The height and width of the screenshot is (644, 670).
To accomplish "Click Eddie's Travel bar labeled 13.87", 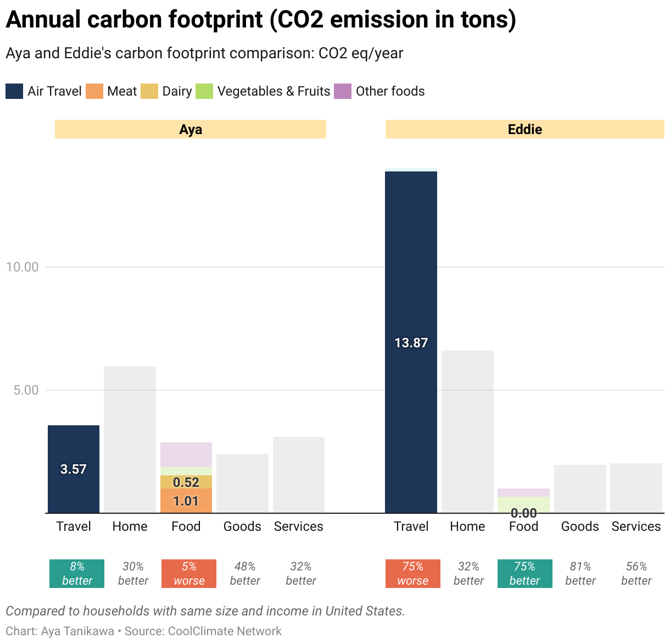I will 411,342.
